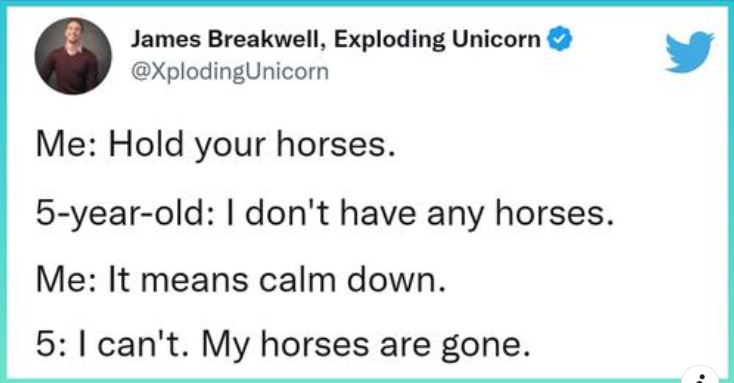This screenshot has width=734, height=383.
Task: Open James Breakwell's profile picture
Action: 73,56
